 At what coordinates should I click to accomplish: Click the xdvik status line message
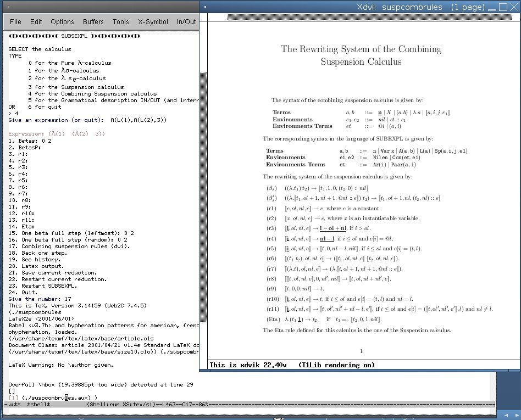(x=292, y=365)
